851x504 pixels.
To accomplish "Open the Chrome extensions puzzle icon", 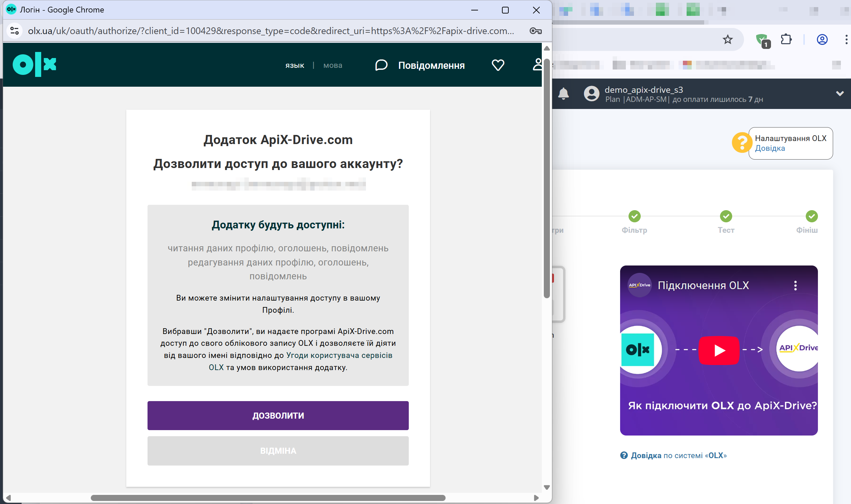I will pyautogui.click(x=786, y=39).
